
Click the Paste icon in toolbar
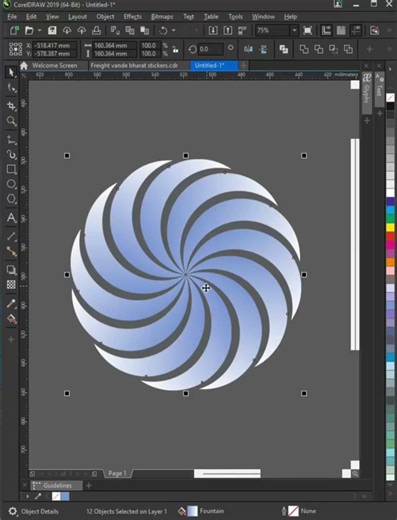click(x=144, y=31)
